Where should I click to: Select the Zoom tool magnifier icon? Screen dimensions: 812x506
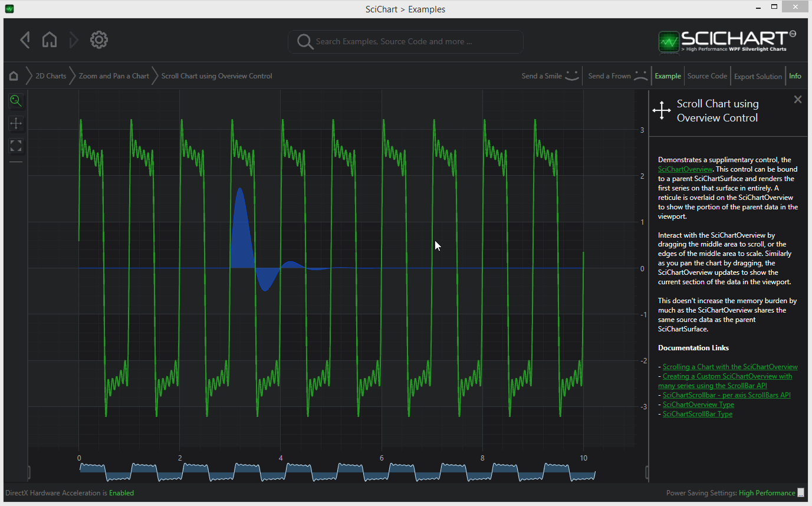click(15, 100)
